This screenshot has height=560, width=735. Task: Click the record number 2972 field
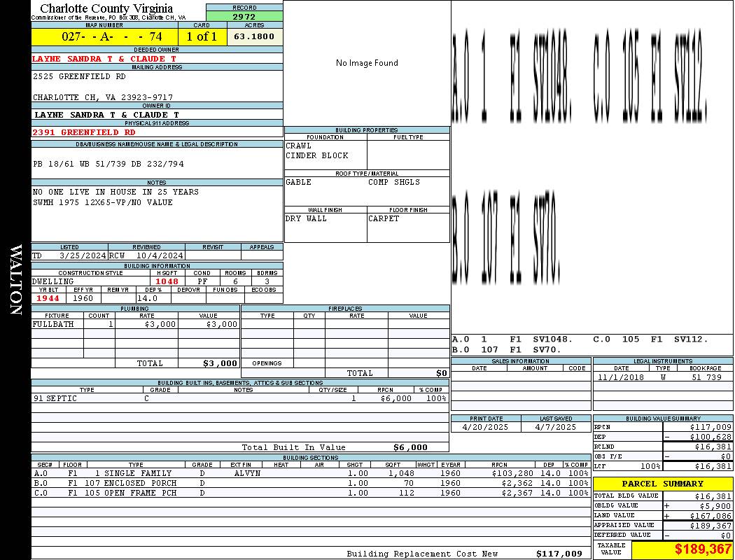pos(244,16)
